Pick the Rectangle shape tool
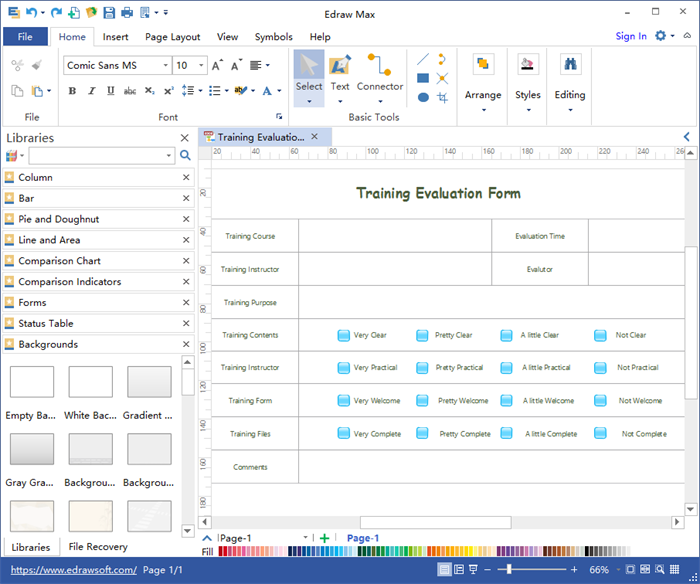Viewport: 700px width, 584px height. (423, 78)
